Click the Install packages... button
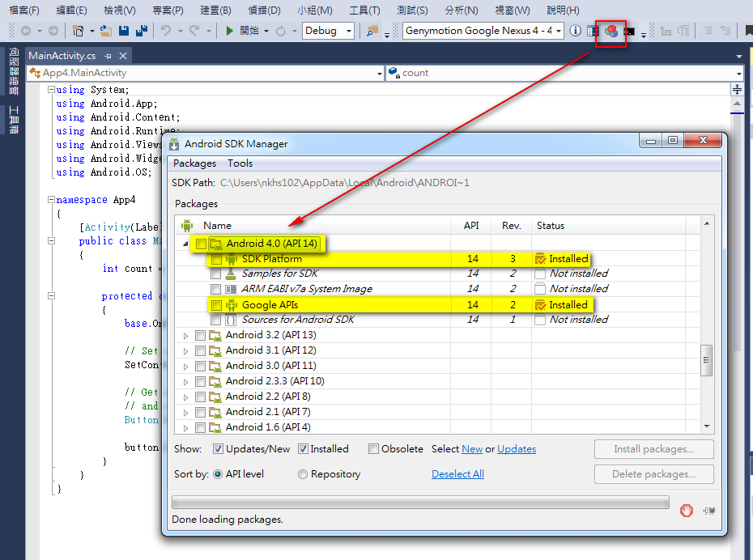 pos(653,449)
